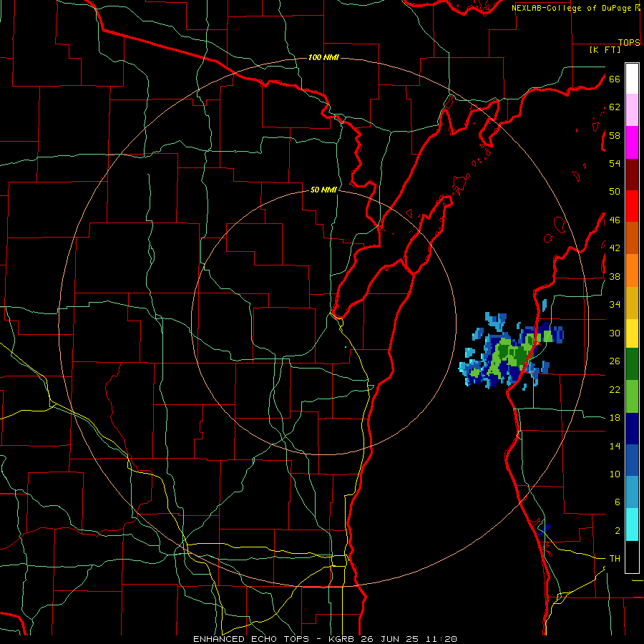
Task: Click the "46" legend value
Action: [615, 220]
